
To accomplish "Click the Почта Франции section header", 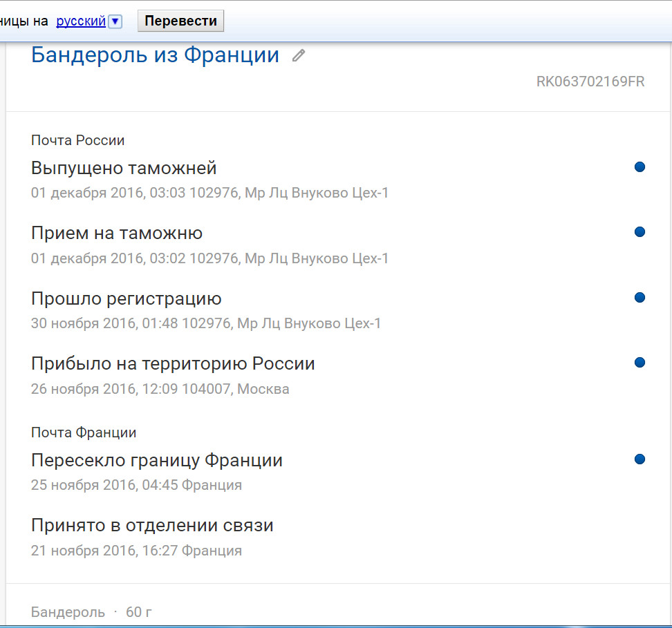I will click(84, 432).
